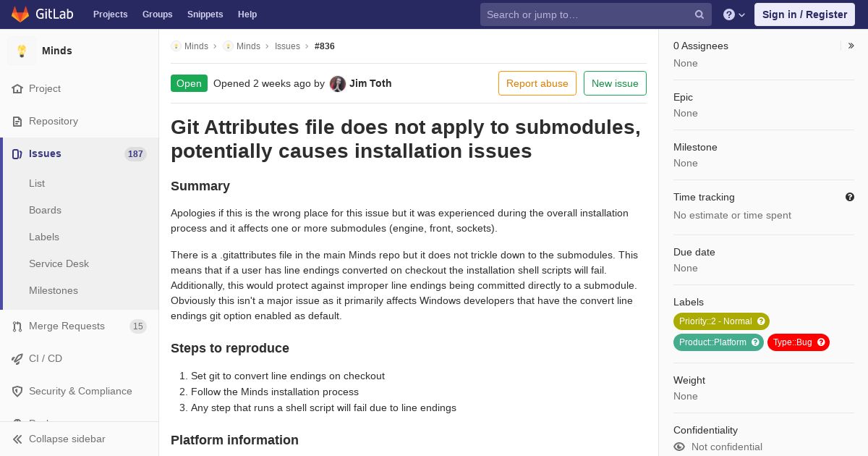Screen dimensions: 868x456
Task: Click the help icon on the Product::Platform label
Action: (x=755, y=342)
